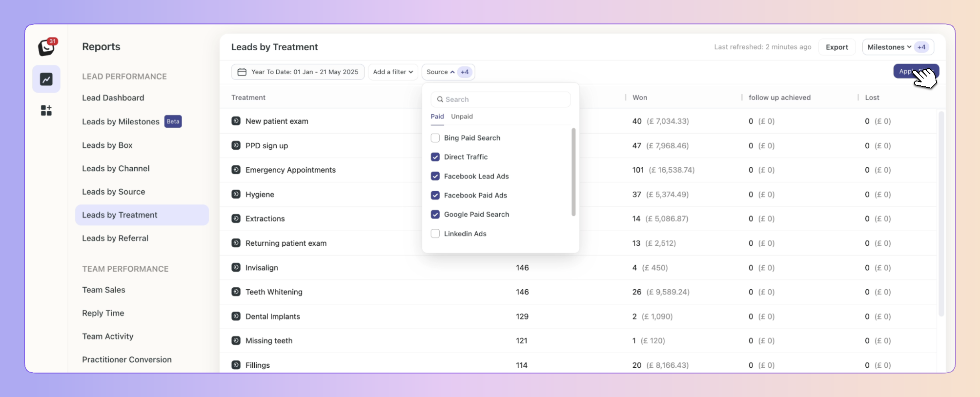Click Missing teeth leads count 121
The height and width of the screenshot is (397, 980).
tap(522, 341)
